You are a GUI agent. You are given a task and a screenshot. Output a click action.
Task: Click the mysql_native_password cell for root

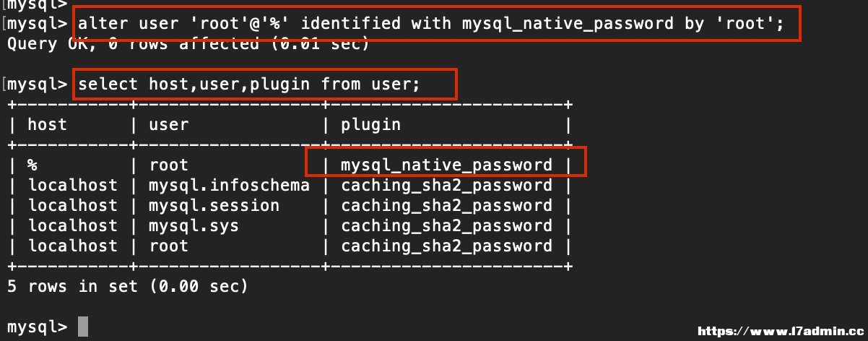pyautogui.click(x=446, y=165)
